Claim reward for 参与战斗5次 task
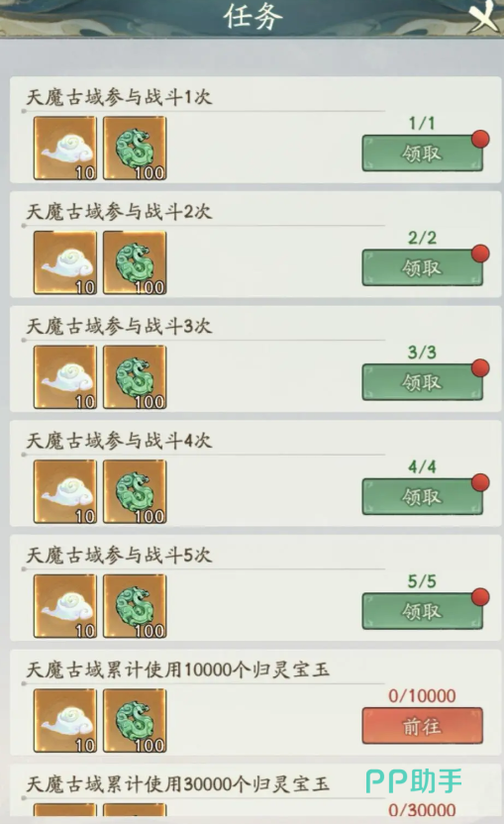The height and width of the screenshot is (824, 504). pyautogui.click(x=423, y=611)
